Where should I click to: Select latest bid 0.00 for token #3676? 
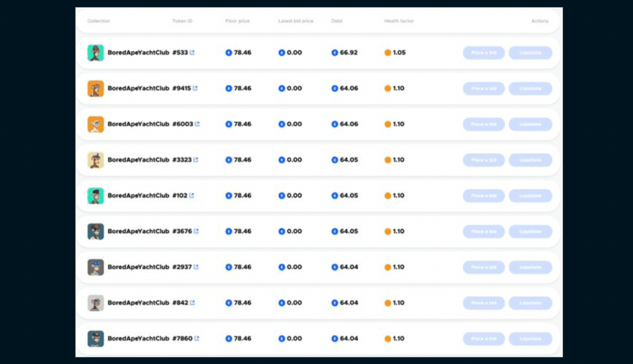[294, 231]
